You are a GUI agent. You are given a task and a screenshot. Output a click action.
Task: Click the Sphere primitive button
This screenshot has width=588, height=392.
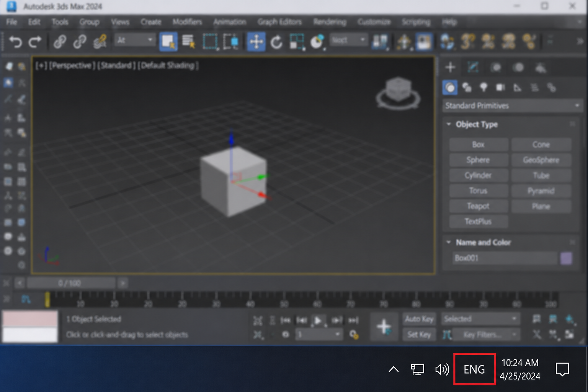pos(479,160)
